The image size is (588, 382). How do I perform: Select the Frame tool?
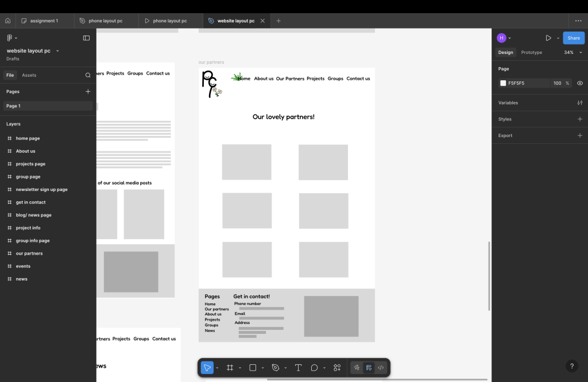pyautogui.click(x=230, y=368)
